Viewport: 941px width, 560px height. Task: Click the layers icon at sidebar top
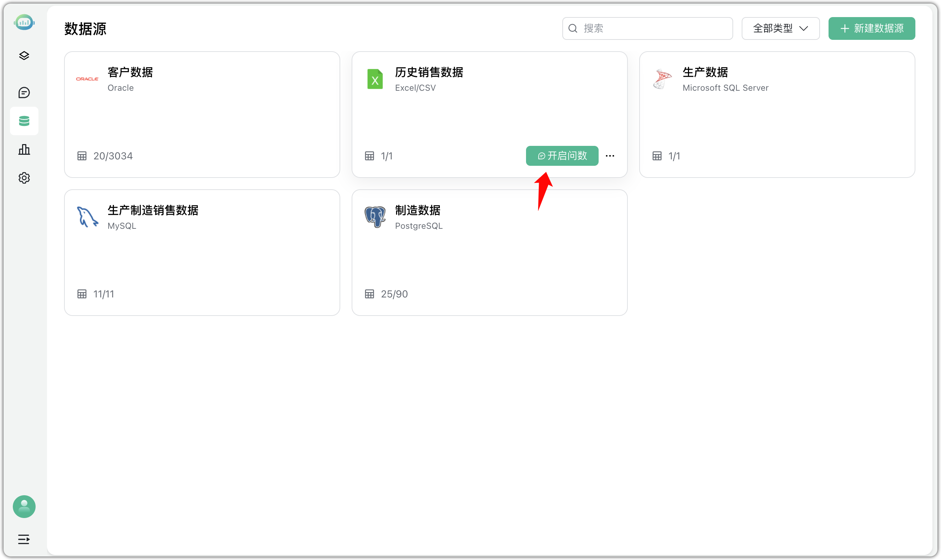coord(24,56)
